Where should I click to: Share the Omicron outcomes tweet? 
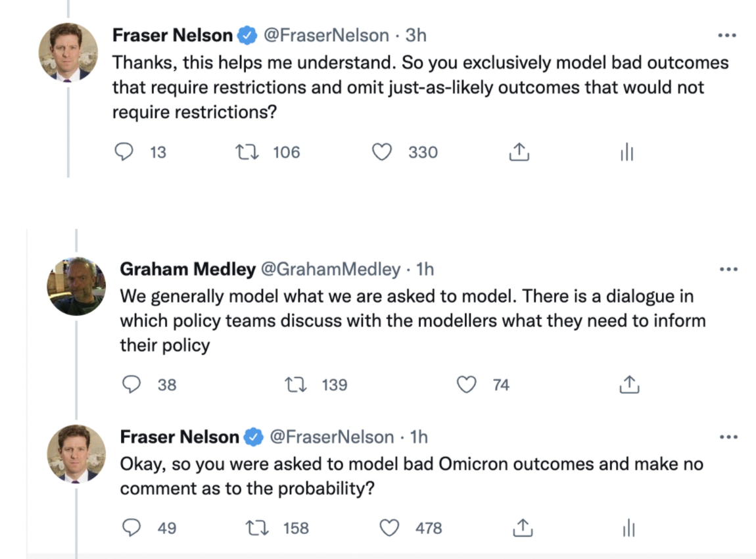click(x=521, y=527)
